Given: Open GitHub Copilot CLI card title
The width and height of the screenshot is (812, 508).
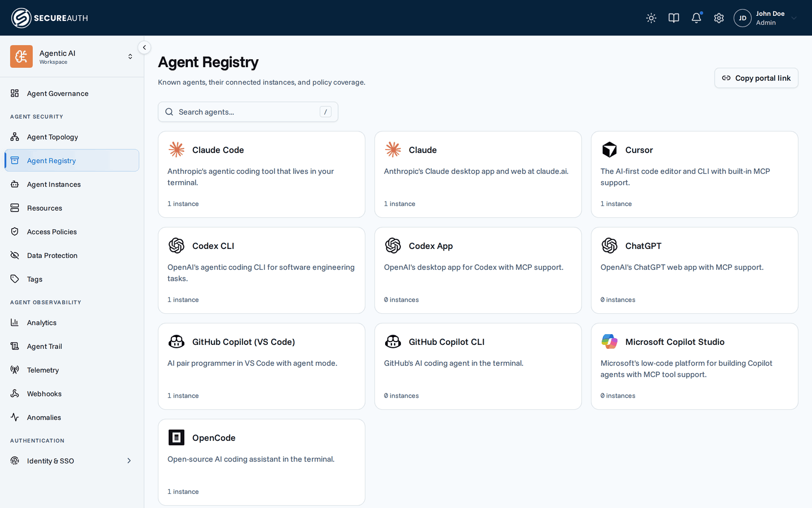Looking at the screenshot, I should click(447, 341).
